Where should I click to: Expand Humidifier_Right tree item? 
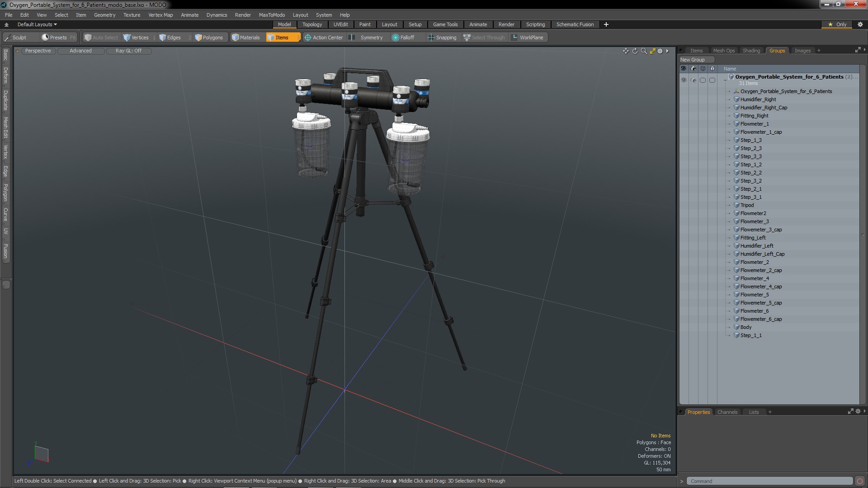[729, 99]
